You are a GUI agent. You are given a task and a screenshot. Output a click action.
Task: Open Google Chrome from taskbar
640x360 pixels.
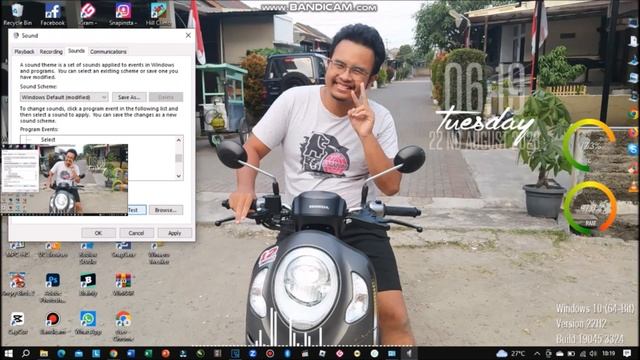coord(113,353)
